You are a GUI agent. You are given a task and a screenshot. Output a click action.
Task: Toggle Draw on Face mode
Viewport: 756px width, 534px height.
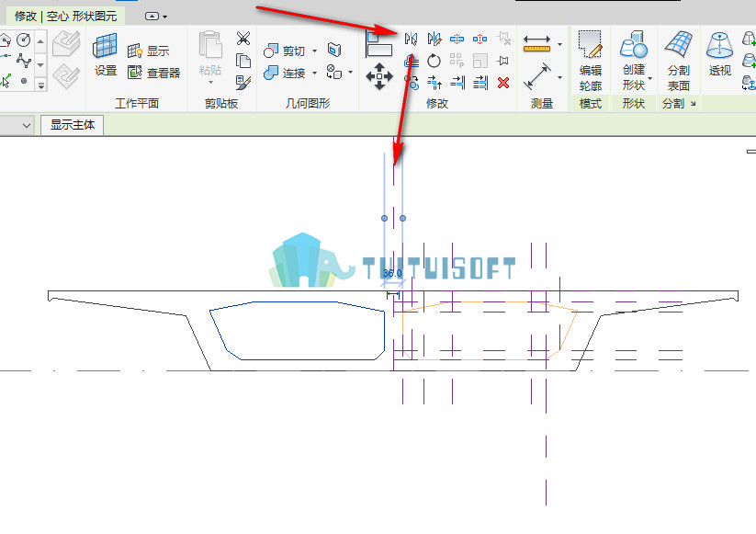click(x=66, y=43)
